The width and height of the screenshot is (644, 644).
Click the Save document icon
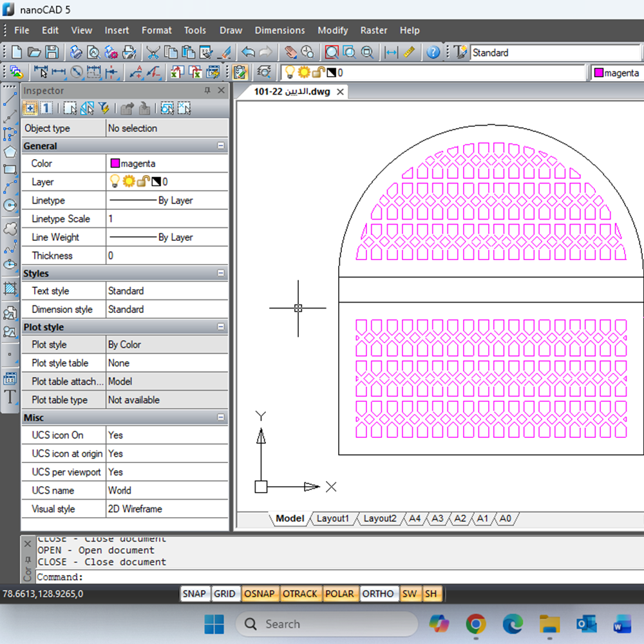52,52
